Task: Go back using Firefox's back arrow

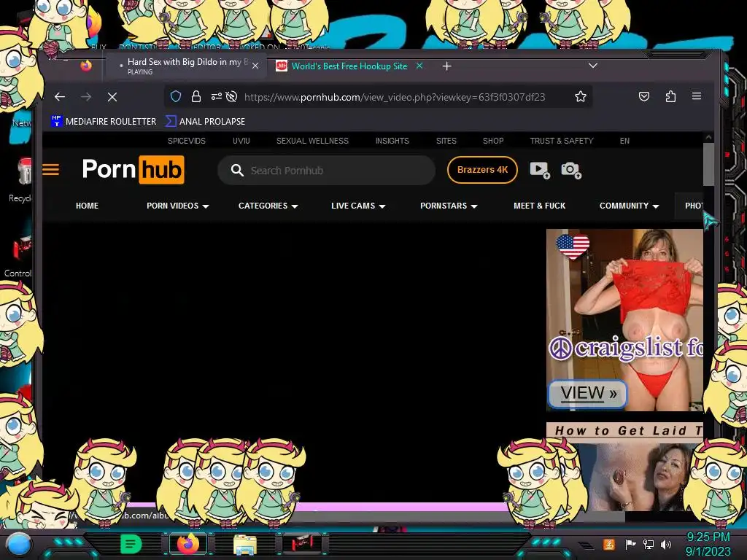Action: point(60,97)
